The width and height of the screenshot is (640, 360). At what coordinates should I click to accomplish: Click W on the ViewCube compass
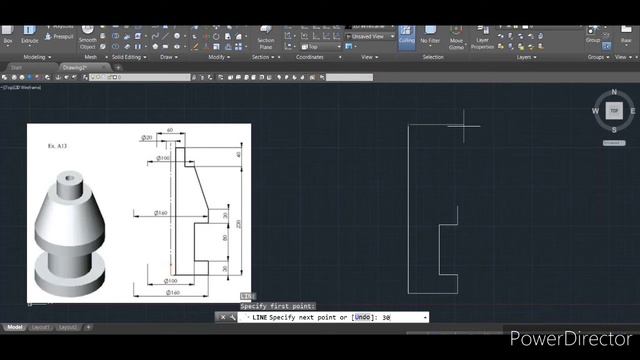596,111
